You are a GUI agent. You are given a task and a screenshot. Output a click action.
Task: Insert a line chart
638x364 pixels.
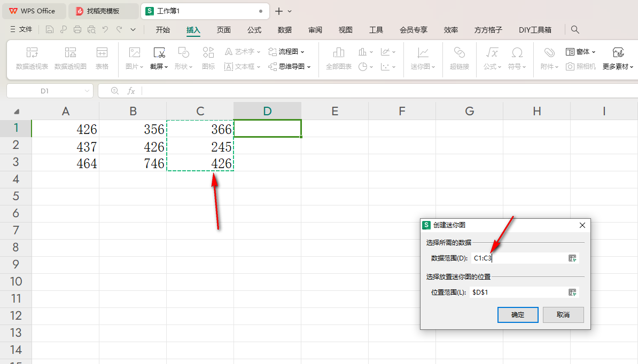pos(388,52)
